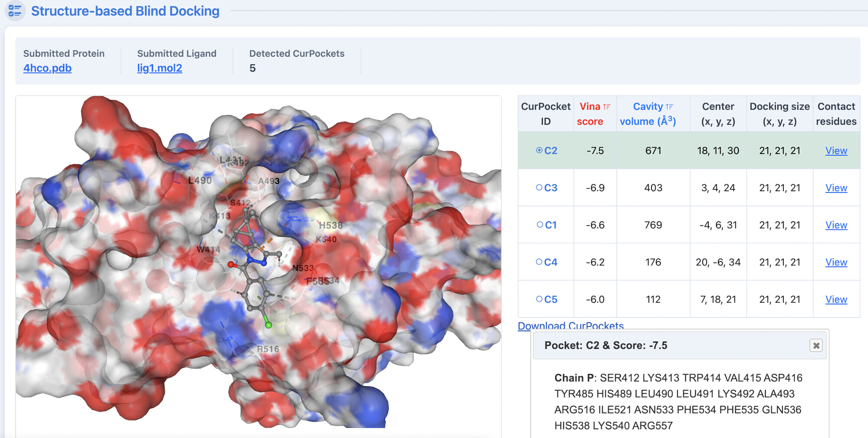
Task: Click the H538 residue label in viewer
Action: click(331, 226)
